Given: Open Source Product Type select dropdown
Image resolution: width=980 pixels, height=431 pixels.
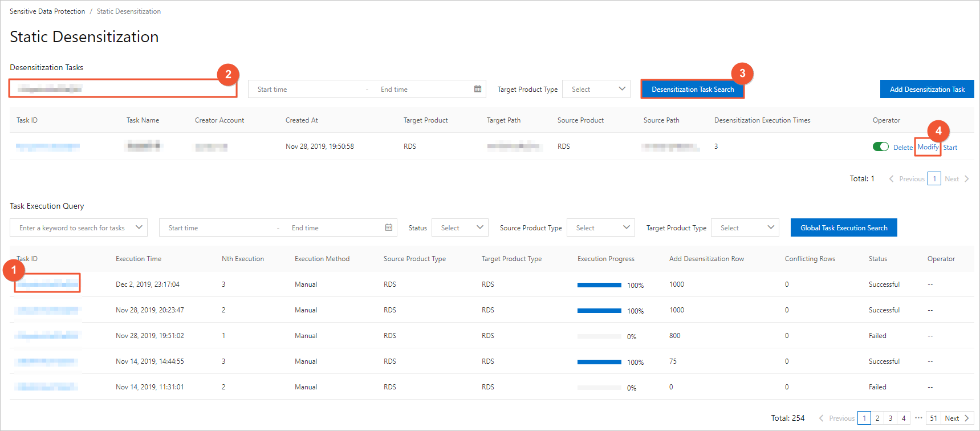Looking at the screenshot, I should point(601,227).
